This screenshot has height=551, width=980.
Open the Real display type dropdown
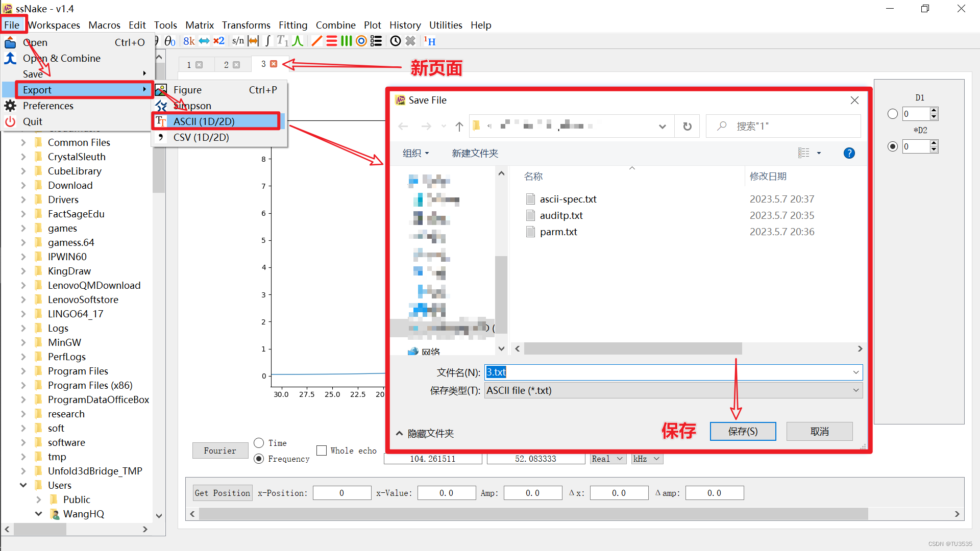coord(607,459)
